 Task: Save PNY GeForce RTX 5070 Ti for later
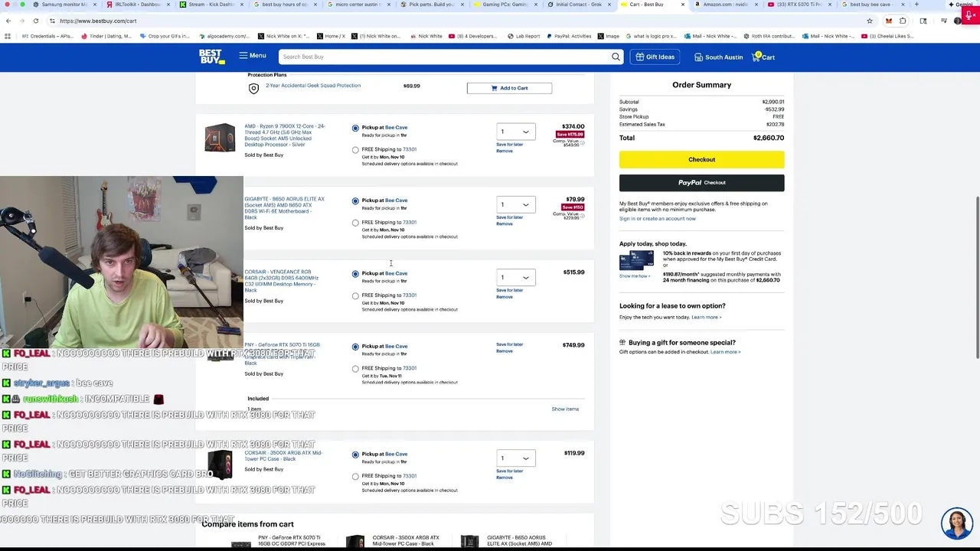[x=509, y=344]
